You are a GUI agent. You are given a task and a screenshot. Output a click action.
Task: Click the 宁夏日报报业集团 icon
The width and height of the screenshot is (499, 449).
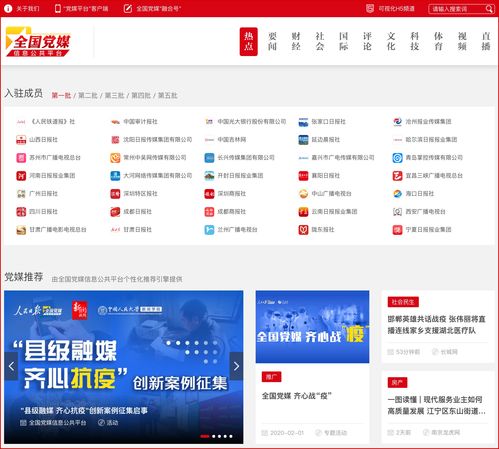397,230
